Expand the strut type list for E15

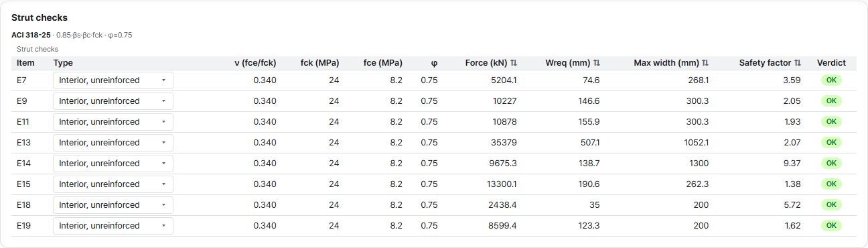(x=113, y=184)
